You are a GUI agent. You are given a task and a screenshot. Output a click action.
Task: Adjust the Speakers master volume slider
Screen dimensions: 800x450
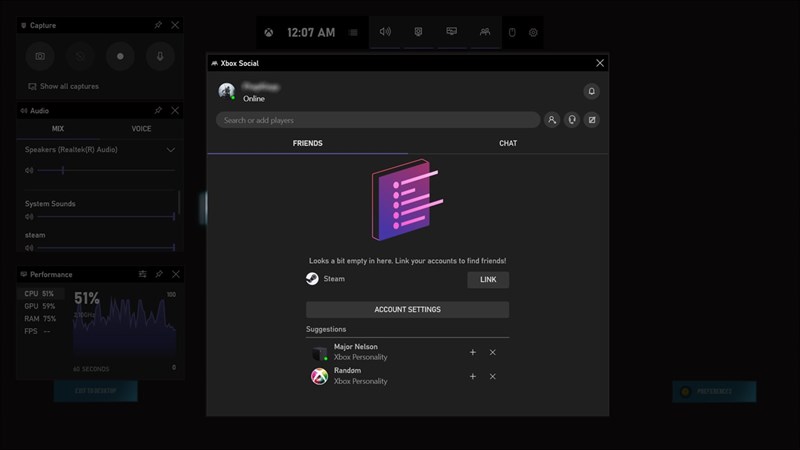coord(106,170)
